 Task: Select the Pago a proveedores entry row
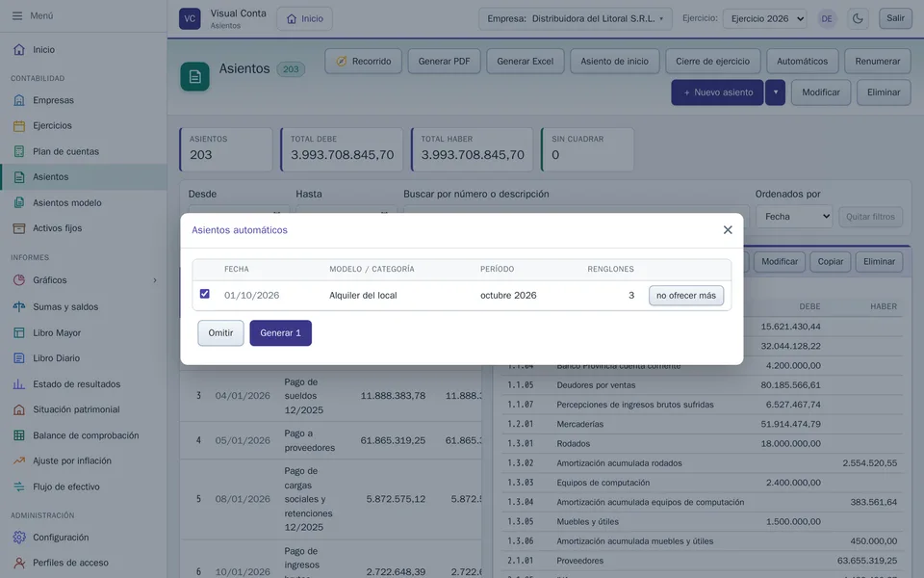330,440
